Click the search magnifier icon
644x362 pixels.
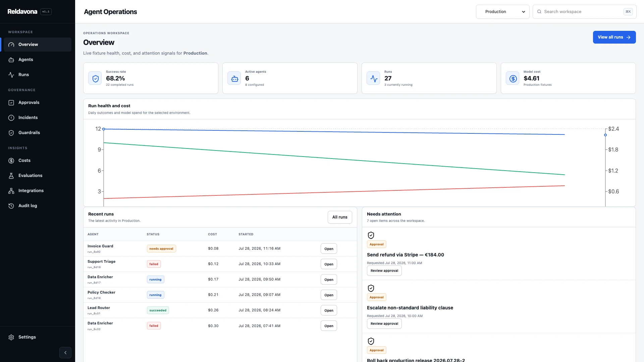point(539,12)
